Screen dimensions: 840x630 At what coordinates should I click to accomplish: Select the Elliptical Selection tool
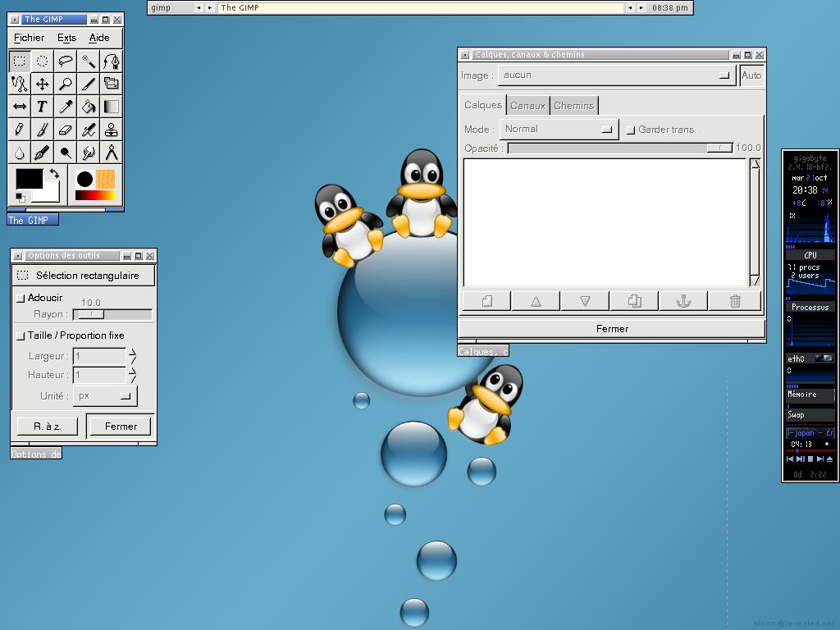[43, 61]
